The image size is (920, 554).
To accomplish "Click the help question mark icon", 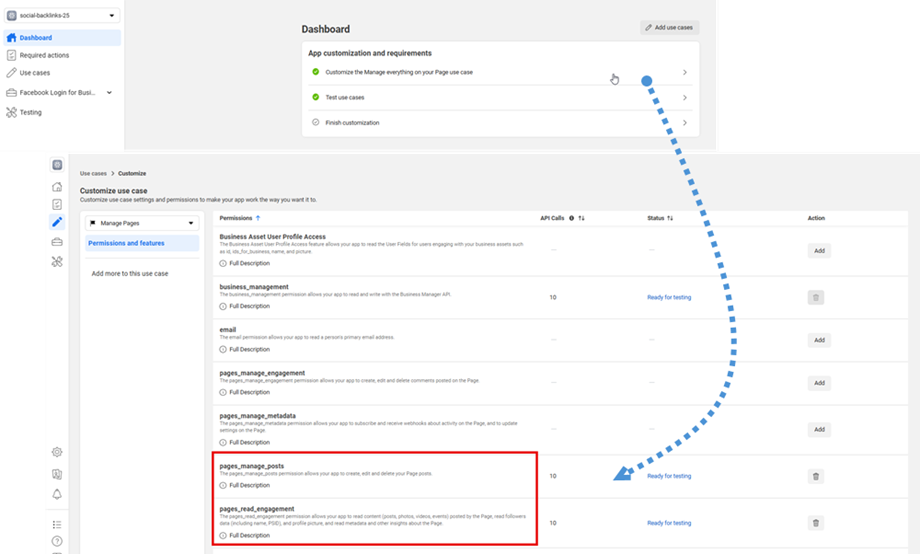I will 58,541.
